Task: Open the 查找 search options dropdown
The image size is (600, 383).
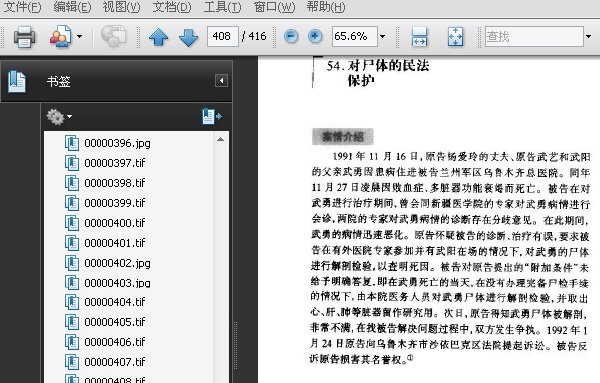Action: (x=589, y=37)
